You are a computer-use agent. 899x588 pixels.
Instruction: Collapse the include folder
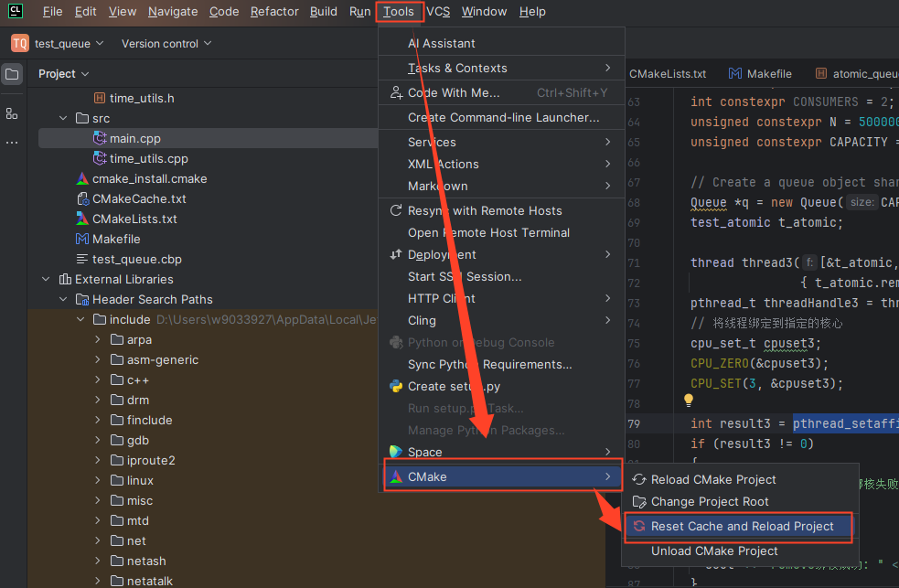(x=80, y=319)
